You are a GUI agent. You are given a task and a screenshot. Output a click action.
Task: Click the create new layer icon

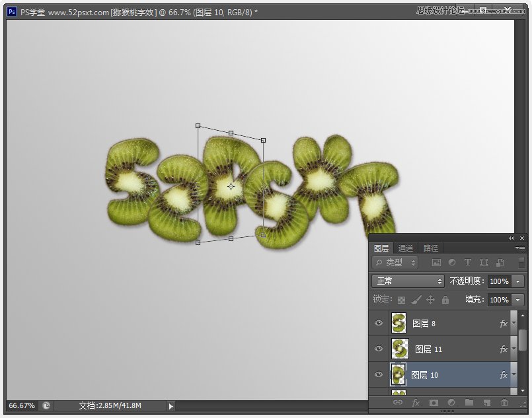click(x=486, y=402)
